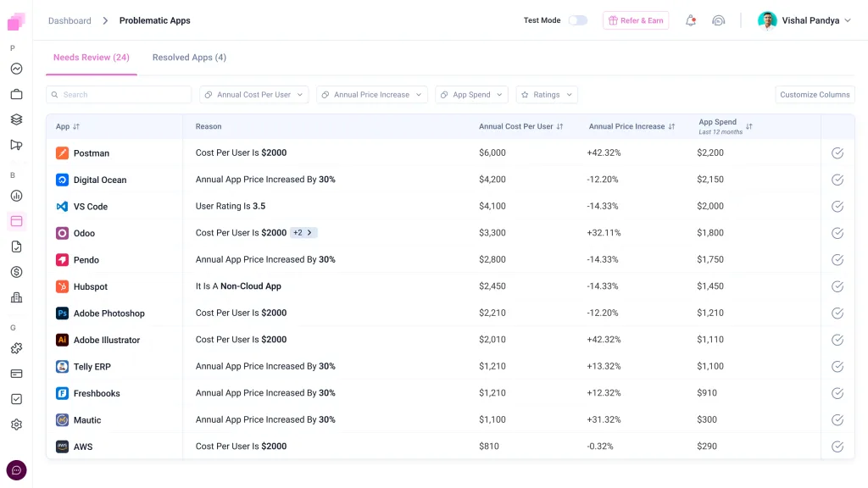
Task: Mark Telly ERP as resolved checkmark
Action: pos(837,366)
